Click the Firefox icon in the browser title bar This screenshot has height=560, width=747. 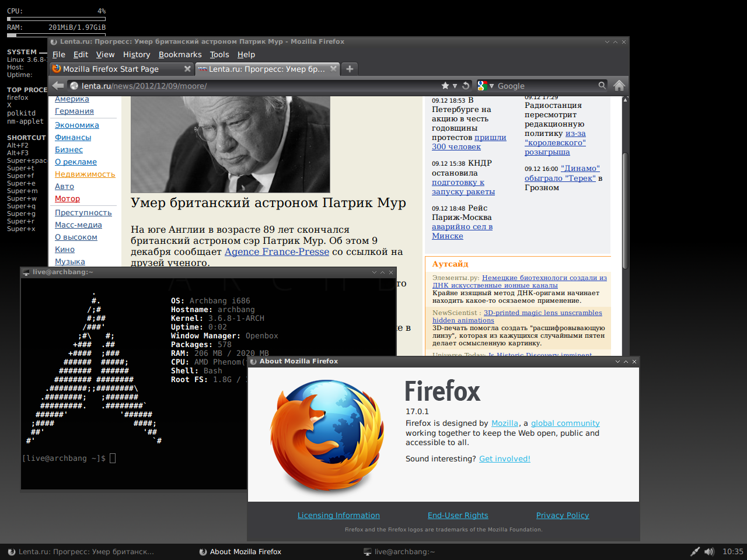click(54, 42)
